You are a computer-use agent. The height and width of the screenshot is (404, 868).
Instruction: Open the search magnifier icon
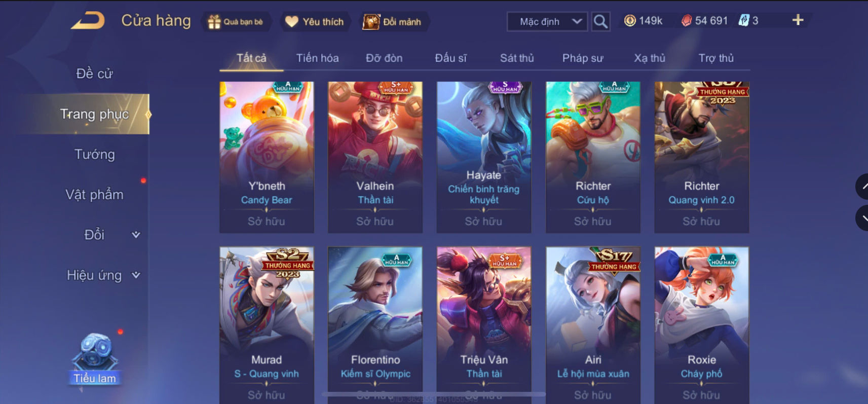(x=600, y=21)
